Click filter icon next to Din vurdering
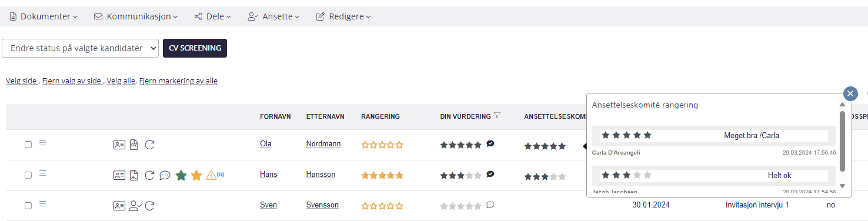 [498, 116]
